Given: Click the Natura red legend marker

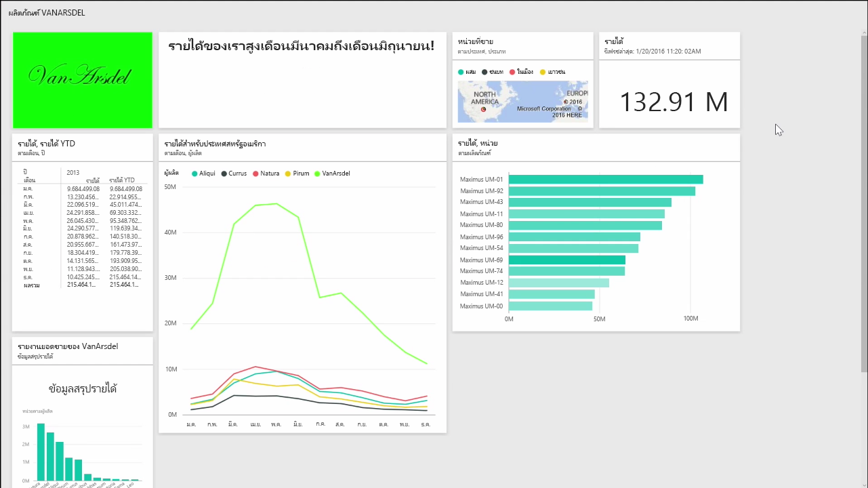Looking at the screenshot, I should pos(256,174).
